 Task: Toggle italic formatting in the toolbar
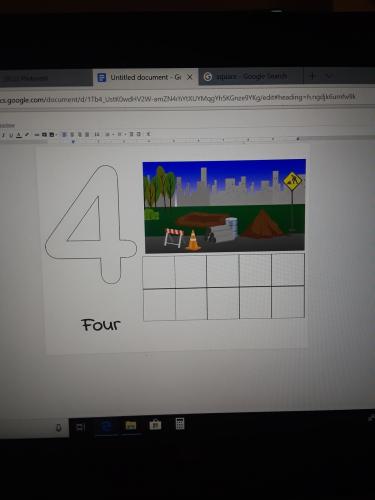3,135
